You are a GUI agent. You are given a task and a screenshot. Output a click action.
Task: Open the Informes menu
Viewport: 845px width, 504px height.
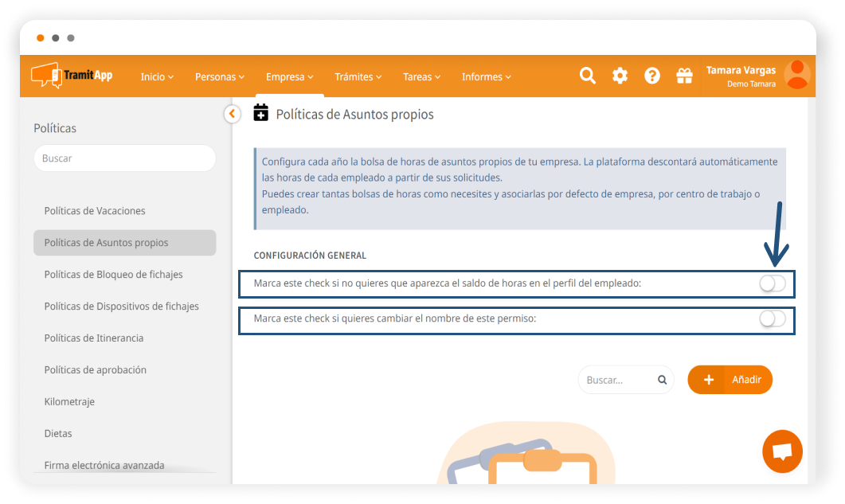point(486,77)
